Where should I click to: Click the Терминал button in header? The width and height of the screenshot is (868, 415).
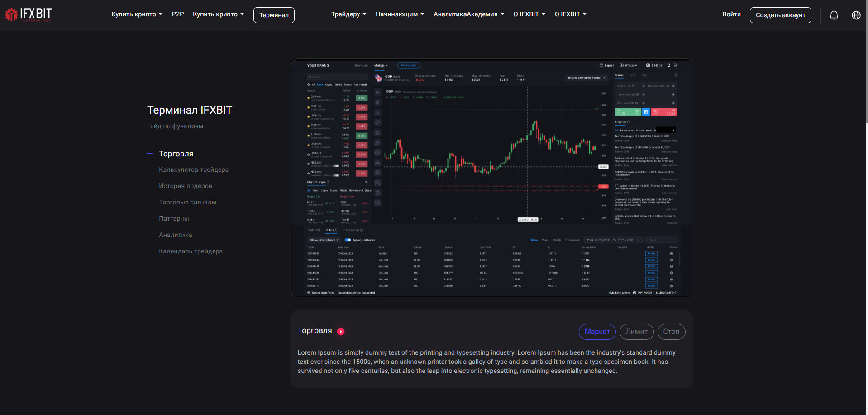coord(274,15)
